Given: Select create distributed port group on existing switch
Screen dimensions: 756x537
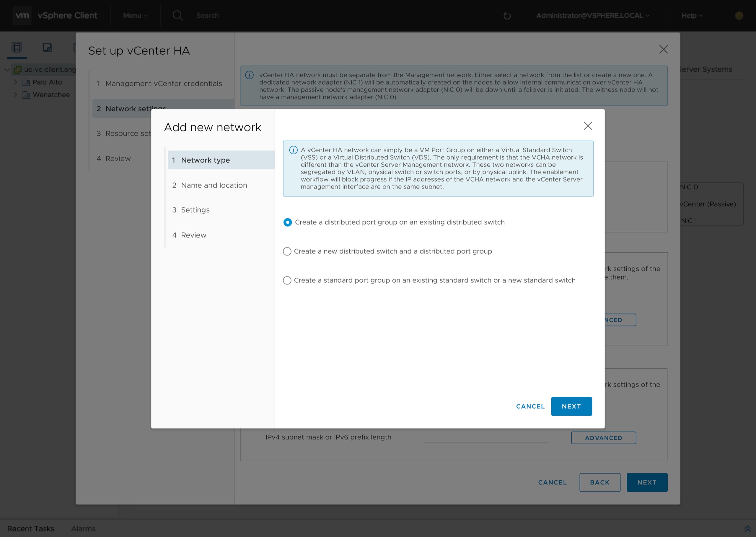Looking at the screenshot, I should [288, 222].
